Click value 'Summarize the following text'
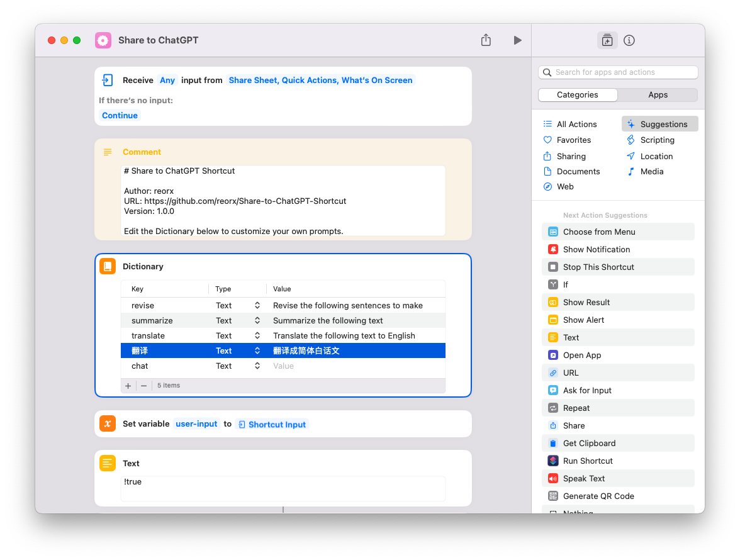The image size is (740, 560). tap(328, 320)
